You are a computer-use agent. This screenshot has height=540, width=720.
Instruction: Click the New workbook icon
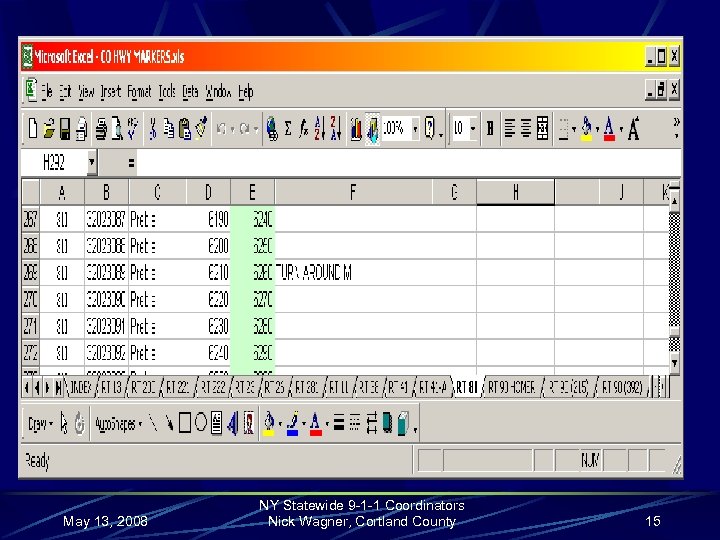33,128
